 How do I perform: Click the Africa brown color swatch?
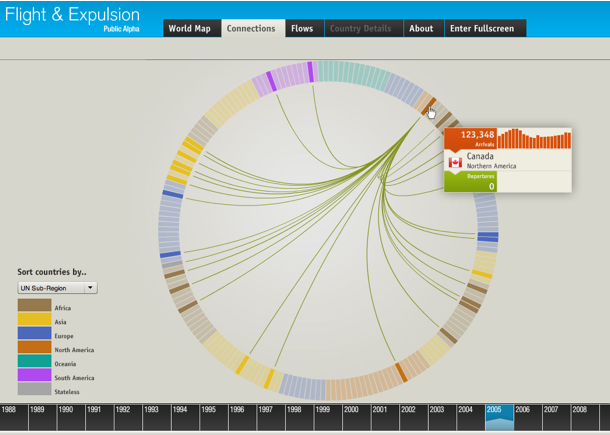(34, 305)
